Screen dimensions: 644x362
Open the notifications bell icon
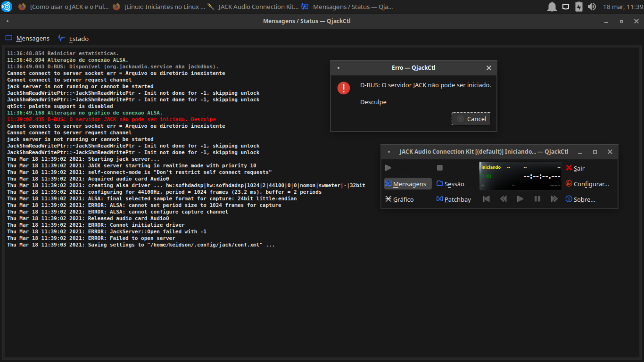coord(552,7)
